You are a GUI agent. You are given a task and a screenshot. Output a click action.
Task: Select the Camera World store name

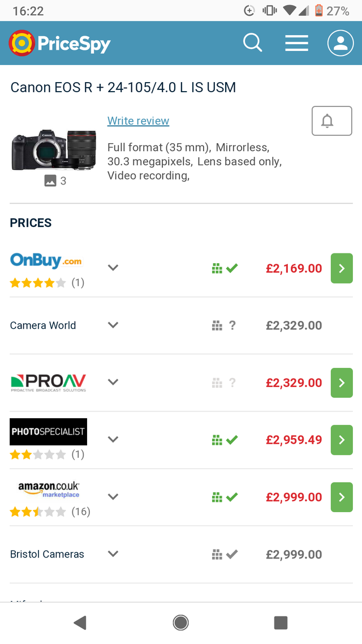click(43, 325)
